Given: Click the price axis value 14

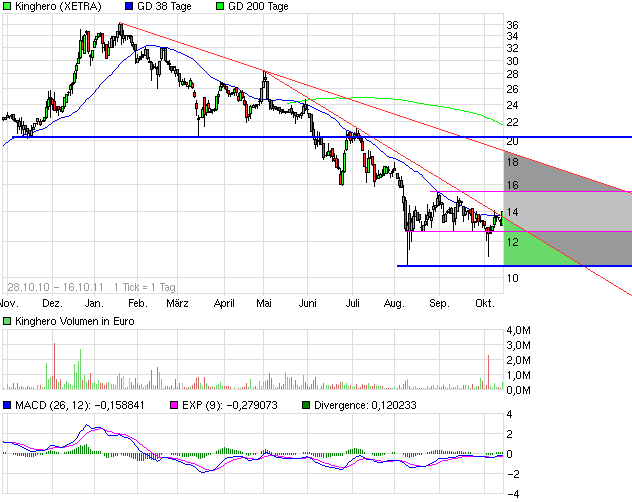Looking at the screenshot, I should click(512, 212).
